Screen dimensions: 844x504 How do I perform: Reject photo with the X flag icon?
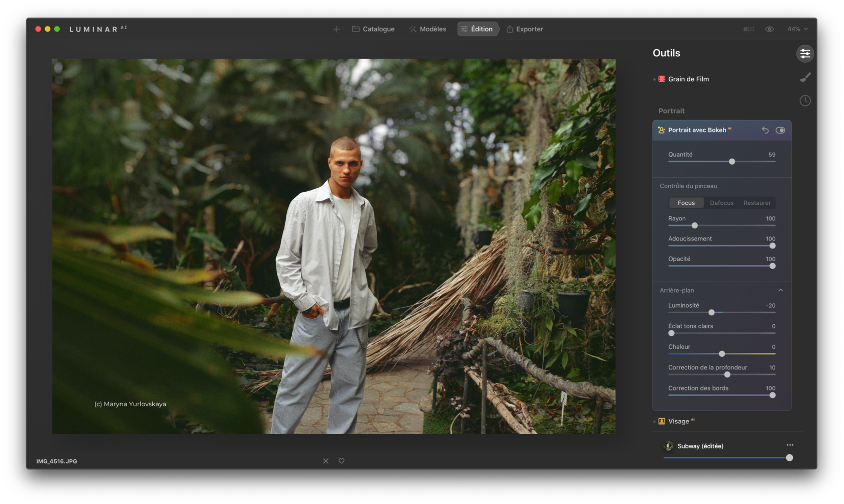[326, 461]
